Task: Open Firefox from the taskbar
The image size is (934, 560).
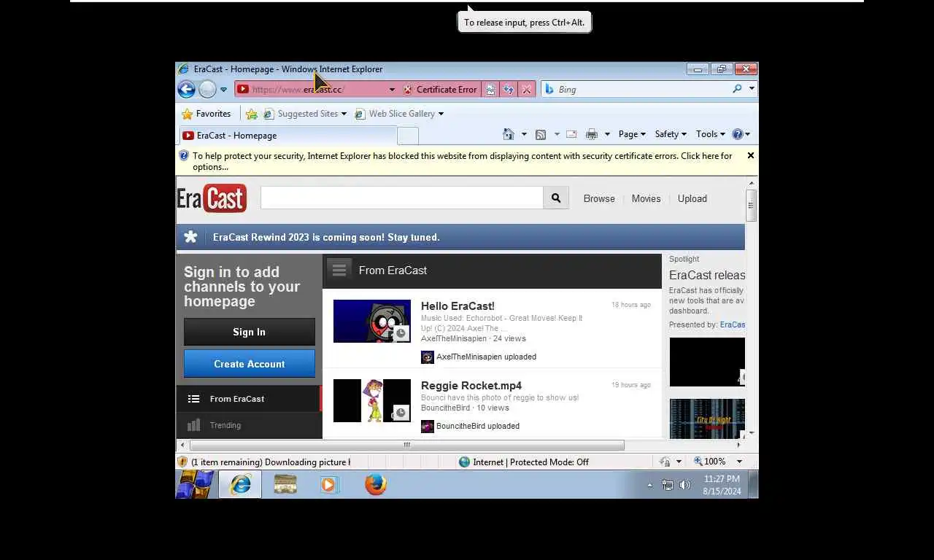Action: point(376,484)
